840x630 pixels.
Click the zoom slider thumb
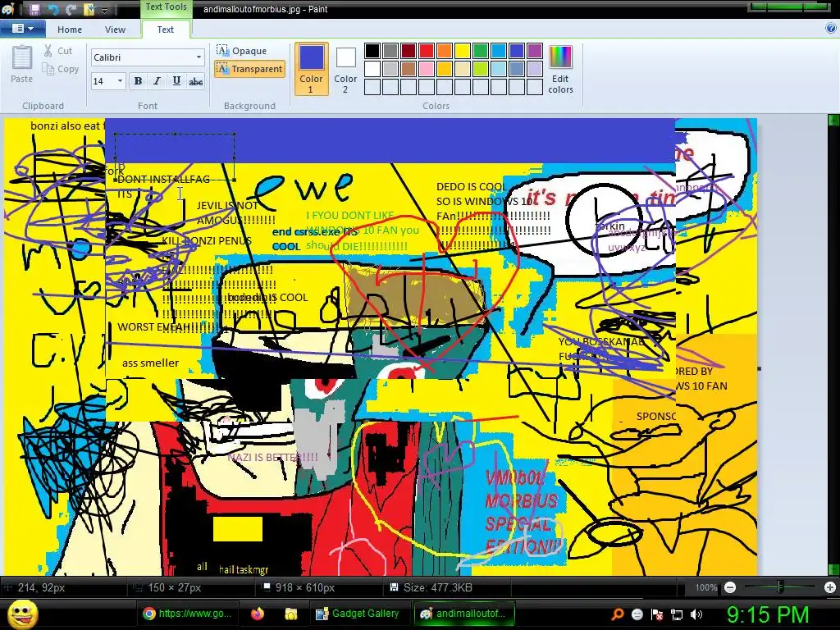[x=781, y=587]
